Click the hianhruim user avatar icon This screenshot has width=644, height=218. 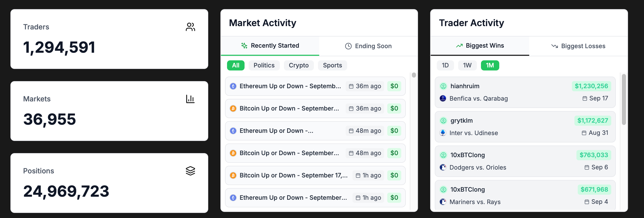tap(443, 86)
